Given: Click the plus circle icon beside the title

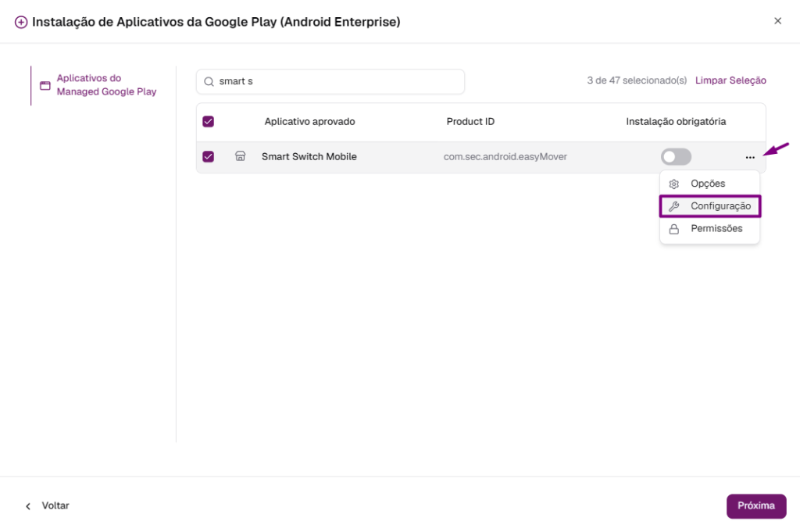Looking at the screenshot, I should (21, 23).
